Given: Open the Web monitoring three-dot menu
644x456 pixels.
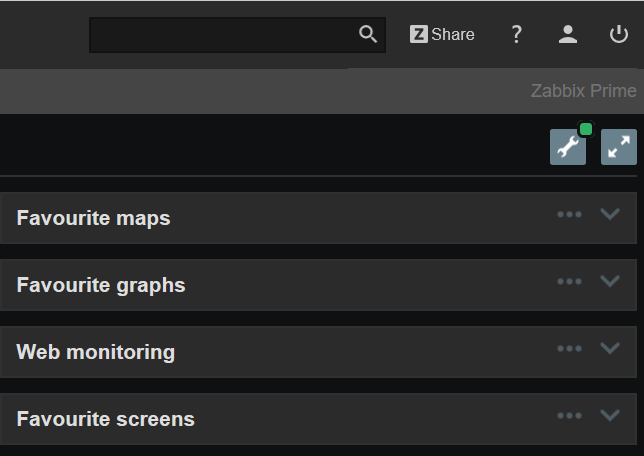Looking at the screenshot, I should (570, 348).
